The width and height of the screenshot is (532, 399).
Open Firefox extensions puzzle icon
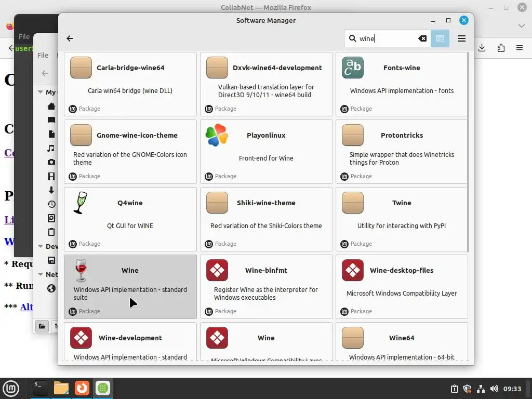tap(501, 48)
